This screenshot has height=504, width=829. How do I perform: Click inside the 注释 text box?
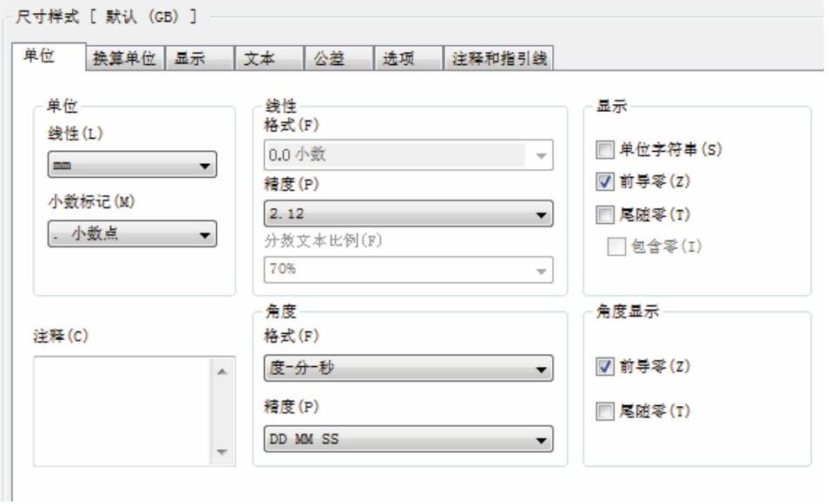(122, 411)
